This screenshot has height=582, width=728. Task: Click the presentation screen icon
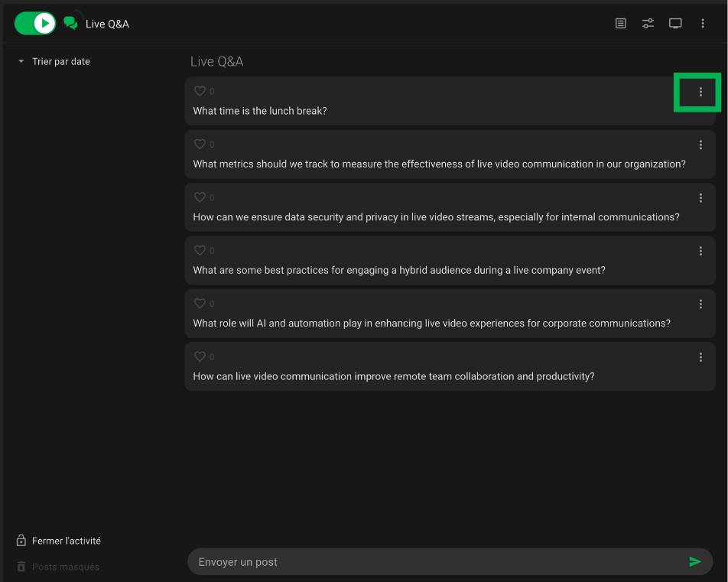[x=675, y=24]
